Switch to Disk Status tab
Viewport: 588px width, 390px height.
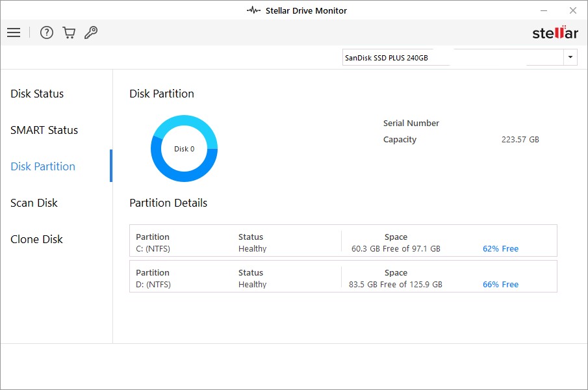[x=37, y=94]
